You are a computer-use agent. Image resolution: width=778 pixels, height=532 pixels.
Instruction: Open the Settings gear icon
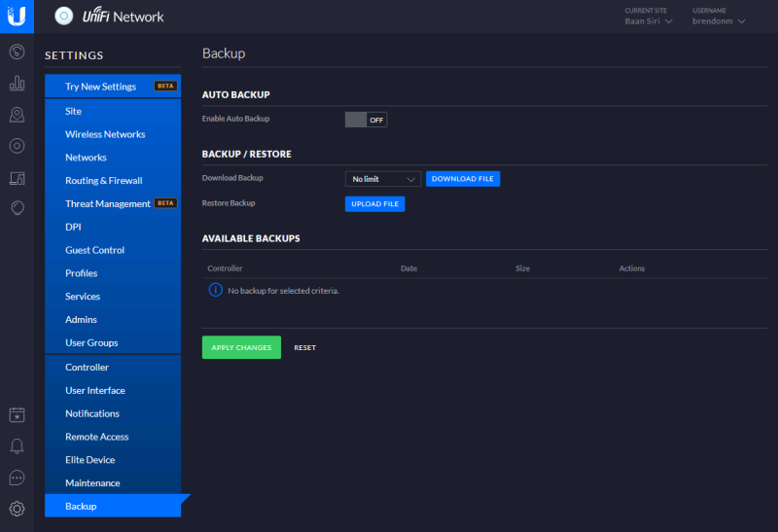(17, 509)
